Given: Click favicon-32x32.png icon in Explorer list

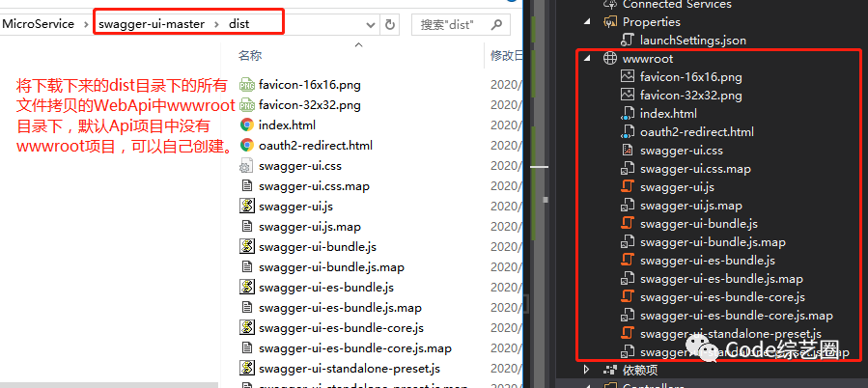Looking at the screenshot, I should pos(247,104).
